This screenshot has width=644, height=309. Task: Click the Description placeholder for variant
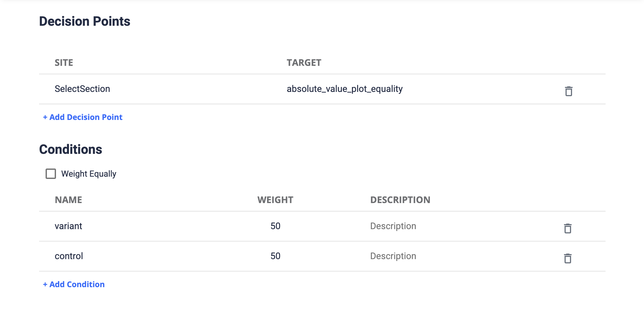(x=393, y=226)
